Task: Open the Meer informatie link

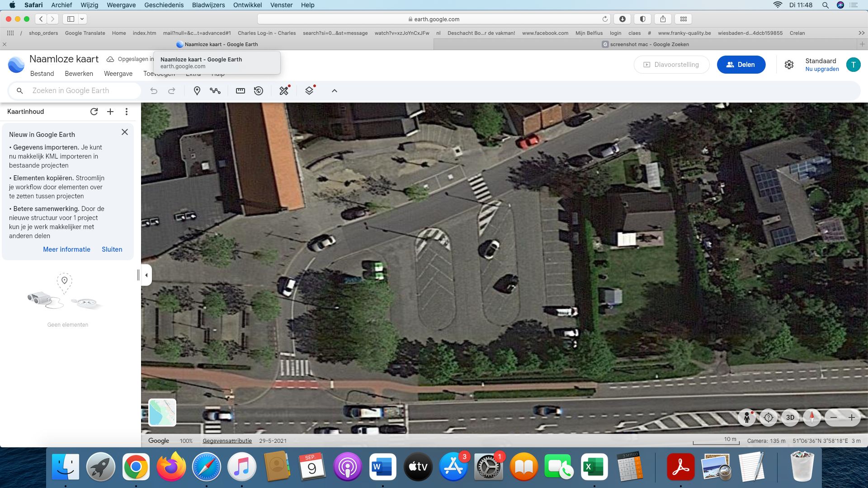Action: coord(66,249)
